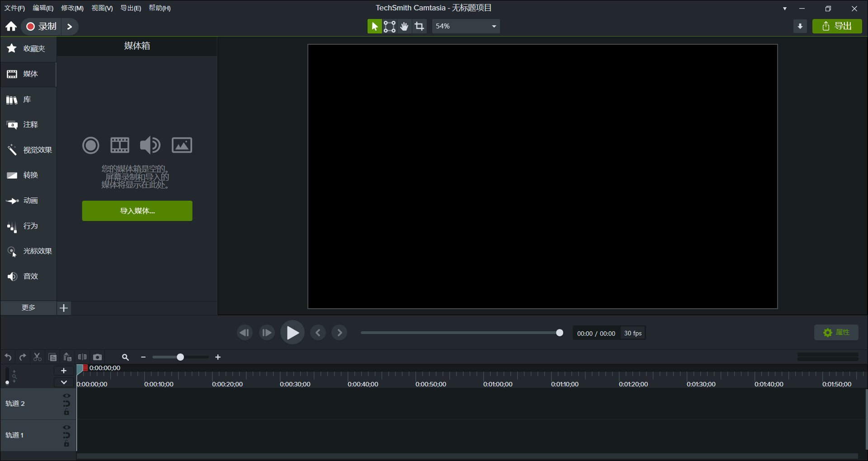Open the 音效 audio effects tab

coord(28,277)
